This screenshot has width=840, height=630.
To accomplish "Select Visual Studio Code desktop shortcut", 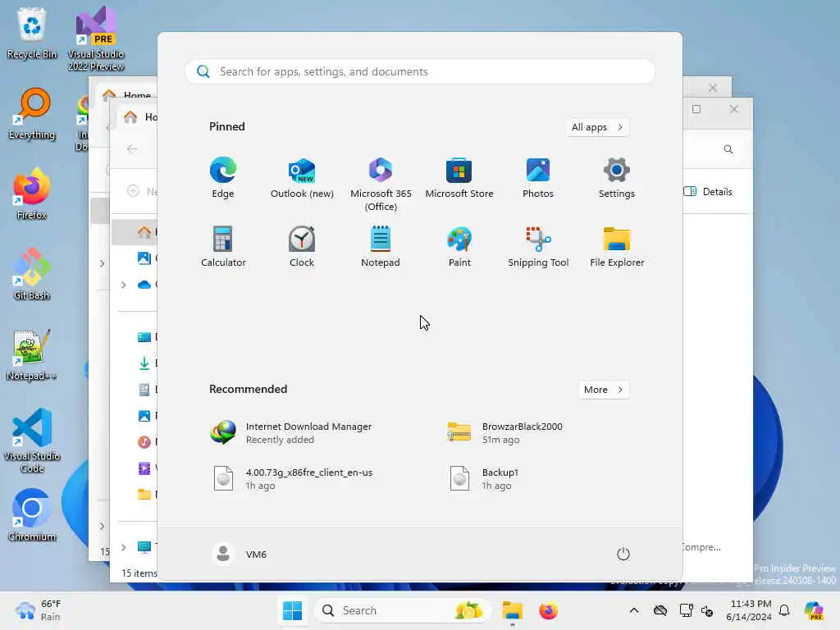I will point(32,441).
